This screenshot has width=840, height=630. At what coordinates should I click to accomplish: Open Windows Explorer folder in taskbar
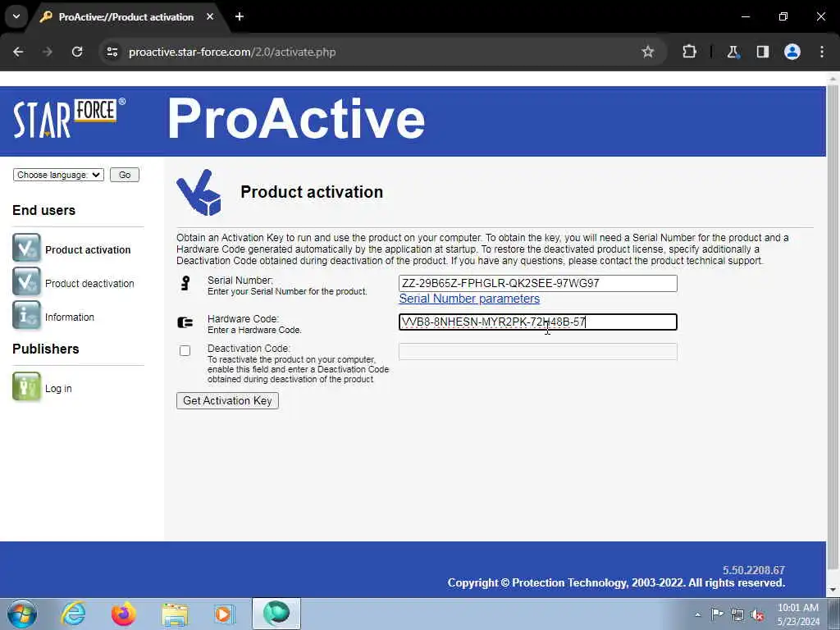[x=175, y=614]
